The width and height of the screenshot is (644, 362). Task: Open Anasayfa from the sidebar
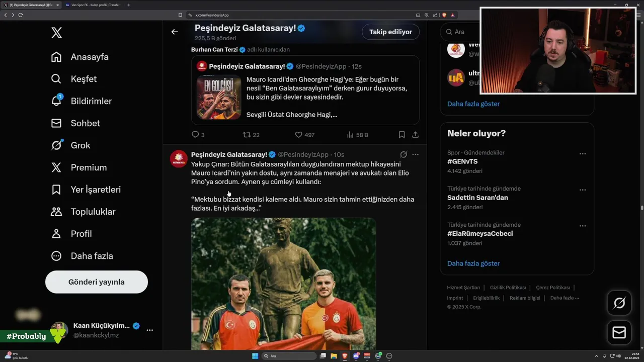tap(80, 57)
